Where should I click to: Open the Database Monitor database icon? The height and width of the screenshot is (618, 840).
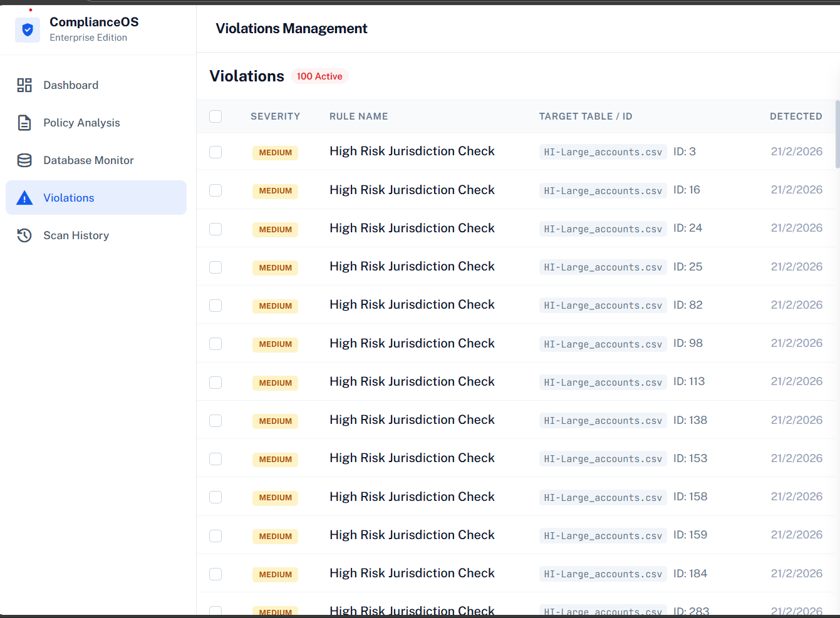24,160
